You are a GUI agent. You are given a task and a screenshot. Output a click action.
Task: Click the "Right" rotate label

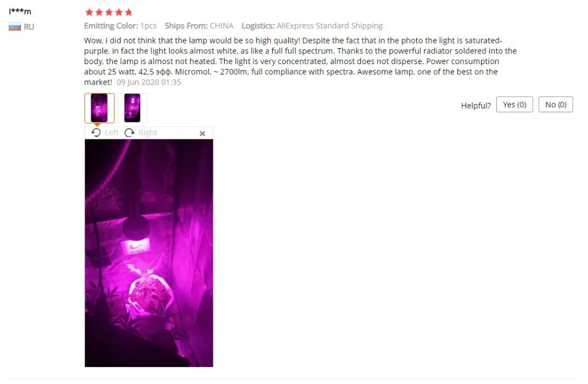coord(148,133)
